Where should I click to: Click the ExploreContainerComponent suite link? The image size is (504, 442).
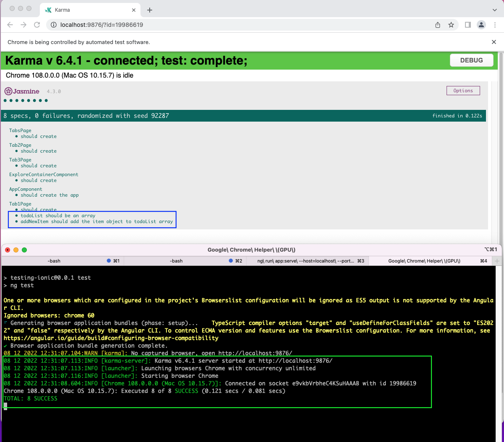click(x=44, y=174)
